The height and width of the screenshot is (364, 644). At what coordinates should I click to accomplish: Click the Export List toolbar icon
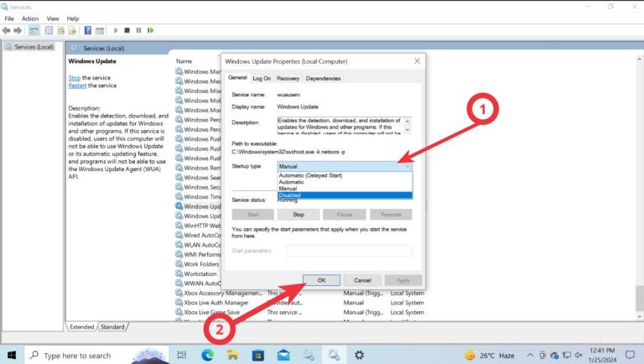[x=72, y=30]
